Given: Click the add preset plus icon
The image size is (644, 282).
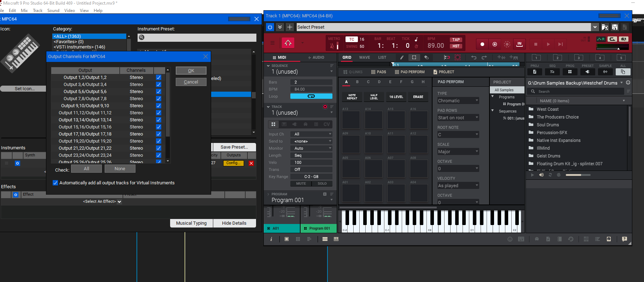Looking at the screenshot, I should click(x=290, y=27).
